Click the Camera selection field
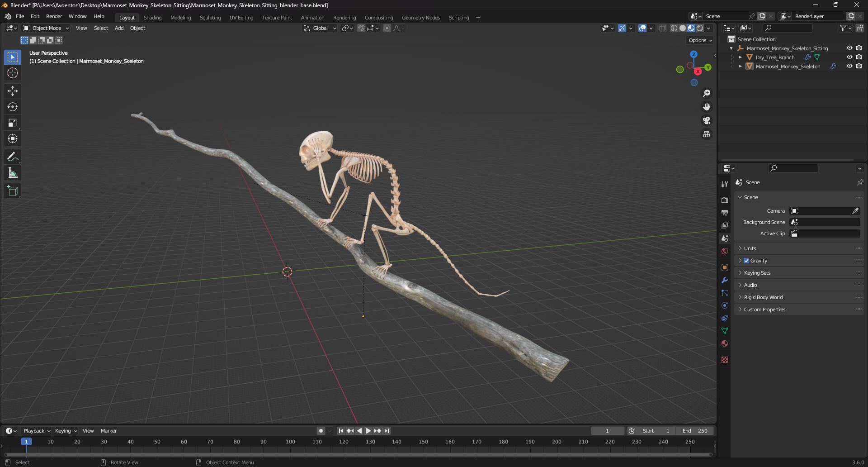The image size is (868, 467). [825, 211]
